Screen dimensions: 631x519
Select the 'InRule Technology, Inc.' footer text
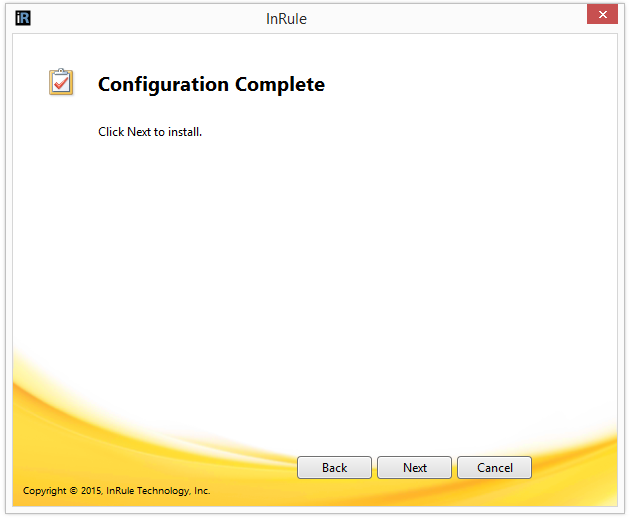(158, 491)
